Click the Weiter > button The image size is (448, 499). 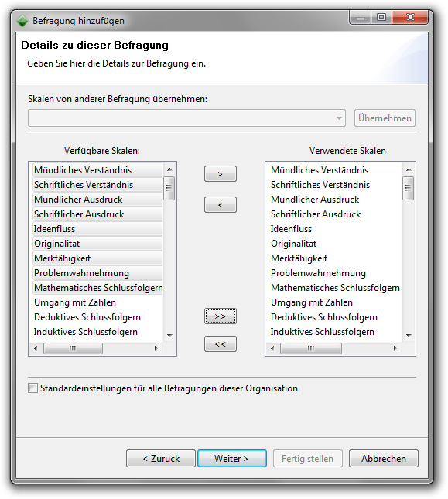(x=232, y=459)
